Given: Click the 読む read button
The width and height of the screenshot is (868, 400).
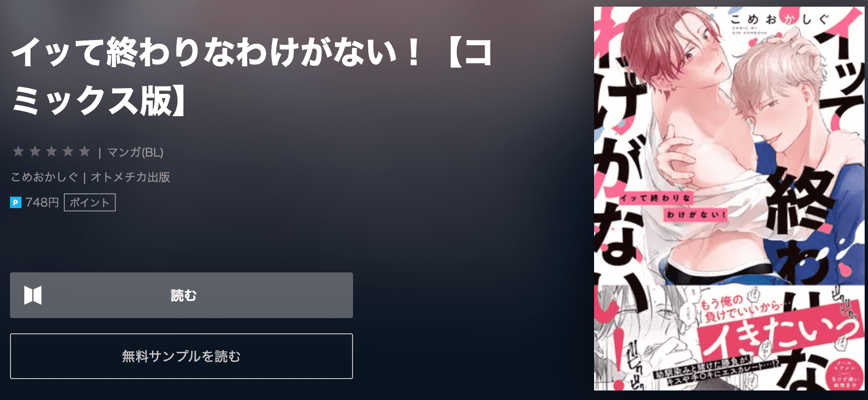Looking at the screenshot, I should [182, 295].
